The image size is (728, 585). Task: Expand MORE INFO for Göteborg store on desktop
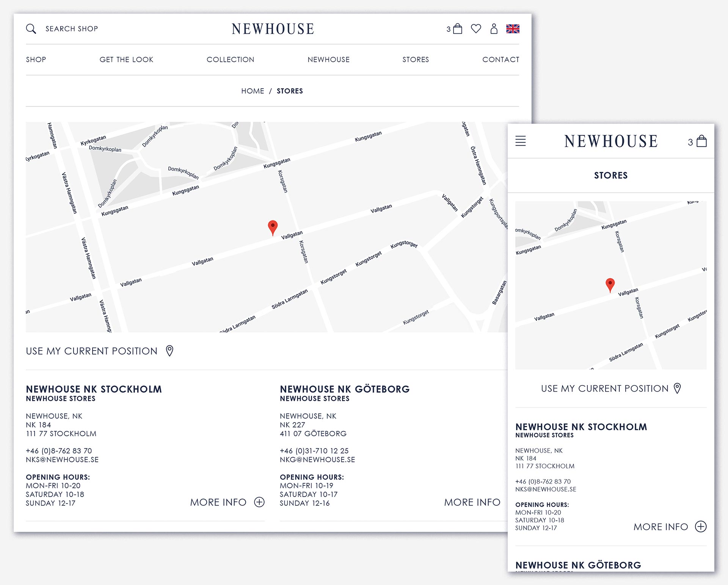(x=472, y=502)
